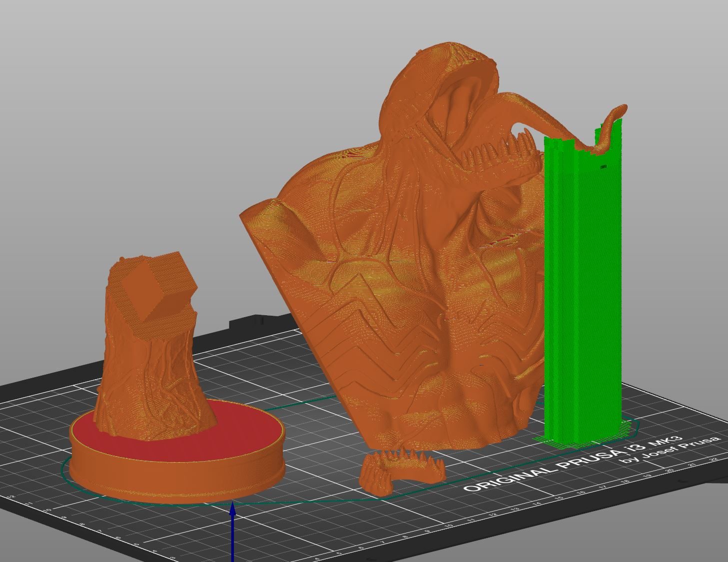The height and width of the screenshot is (562, 728).
Task: Click the tall green support tower
Action: [x=582, y=290]
